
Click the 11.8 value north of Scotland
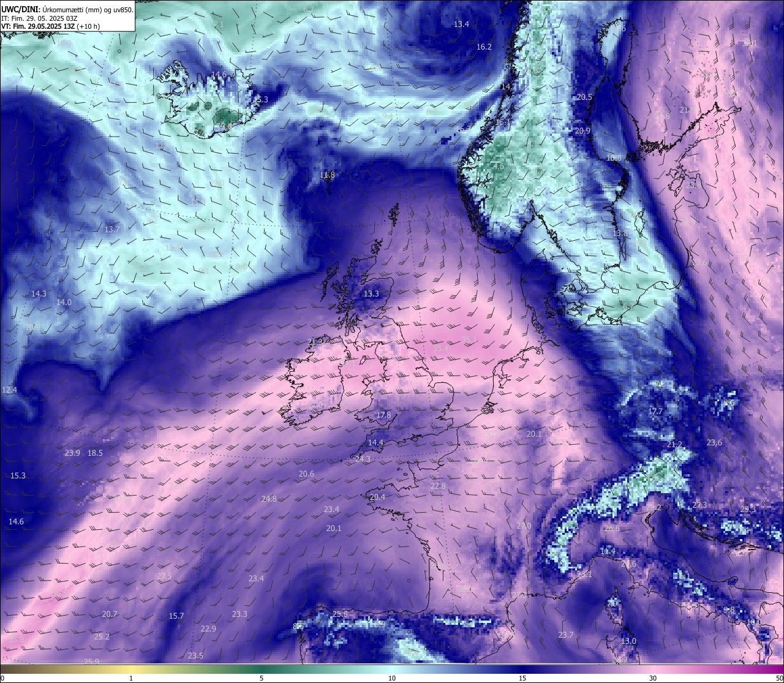coord(328,175)
